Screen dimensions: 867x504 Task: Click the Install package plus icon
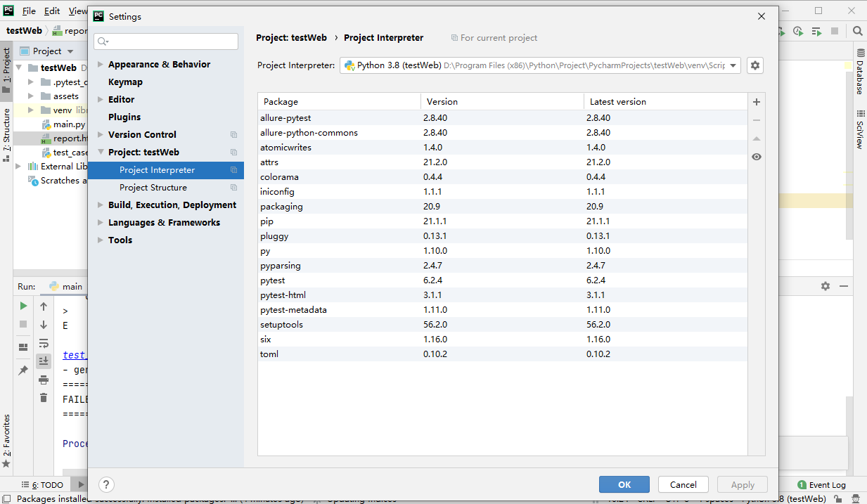(x=757, y=102)
